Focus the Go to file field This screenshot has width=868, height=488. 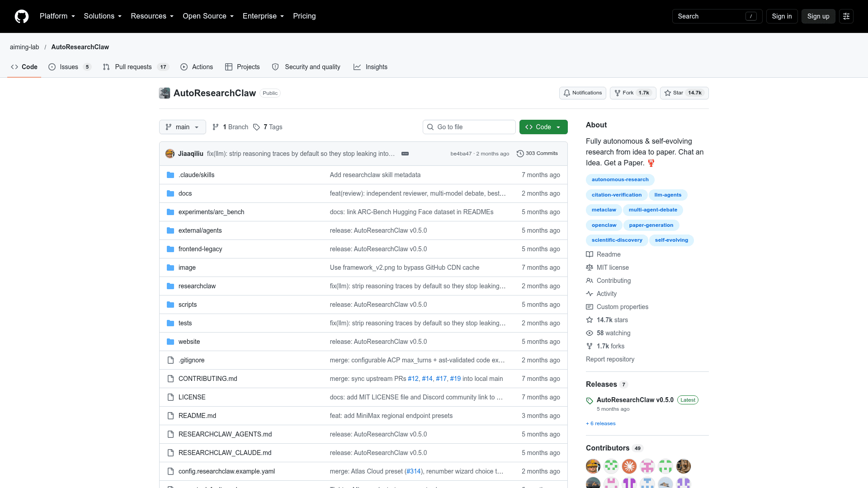469,127
